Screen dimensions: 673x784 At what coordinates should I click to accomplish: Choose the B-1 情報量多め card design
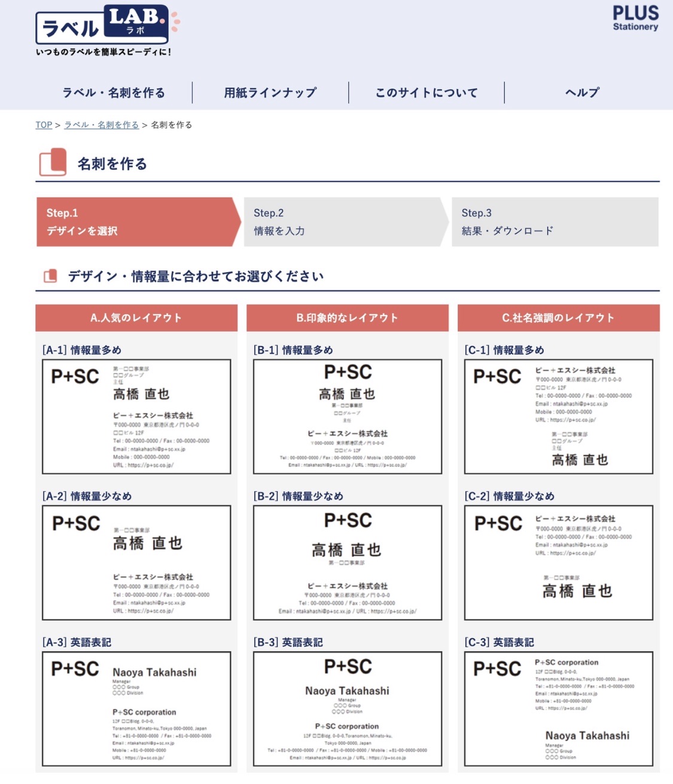coord(348,417)
